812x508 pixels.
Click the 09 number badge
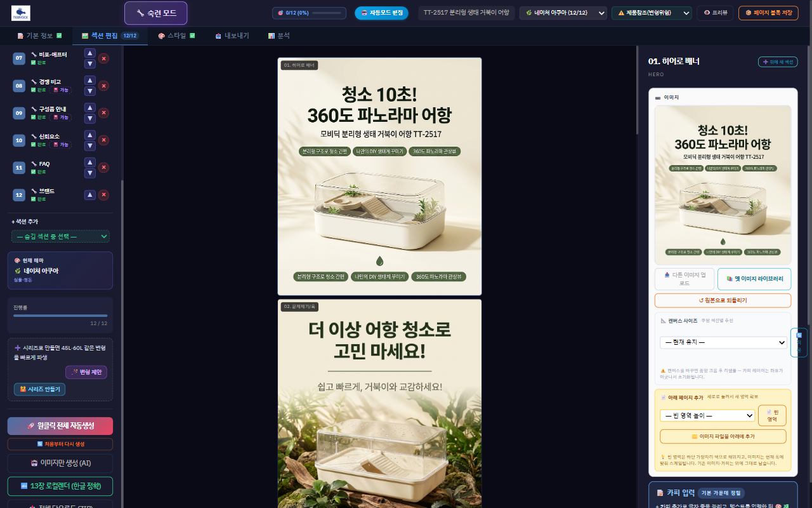[19, 113]
